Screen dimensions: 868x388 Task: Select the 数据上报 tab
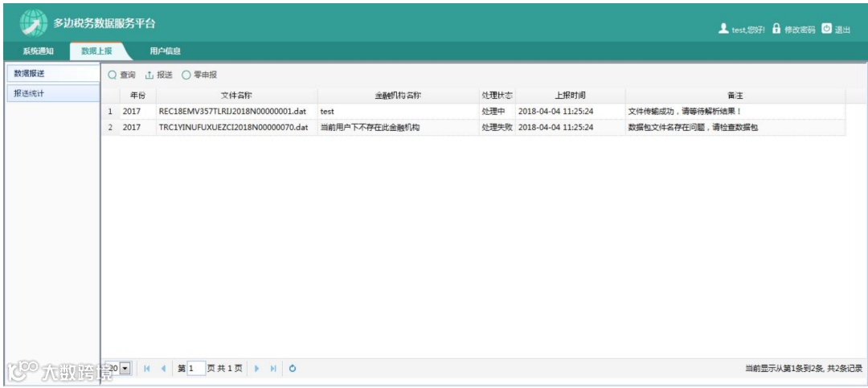click(97, 51)
